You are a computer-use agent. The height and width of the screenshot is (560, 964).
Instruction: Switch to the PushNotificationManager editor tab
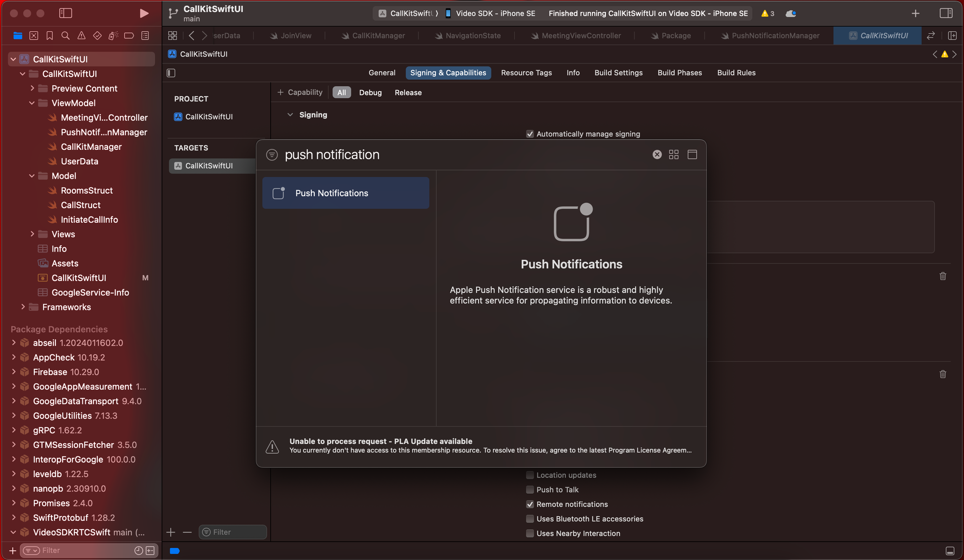coord(770,36)
